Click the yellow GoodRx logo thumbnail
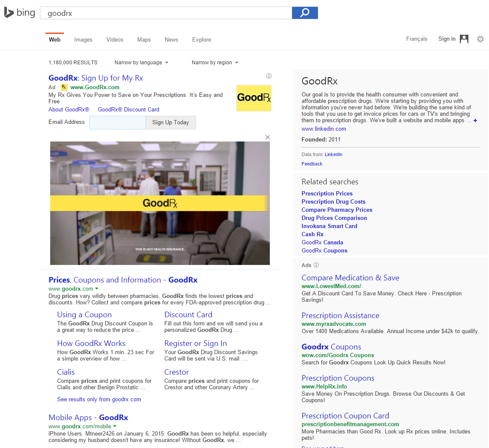Image resolution: width=489 pixels, height=448 pixels. [x=254, y=98]
